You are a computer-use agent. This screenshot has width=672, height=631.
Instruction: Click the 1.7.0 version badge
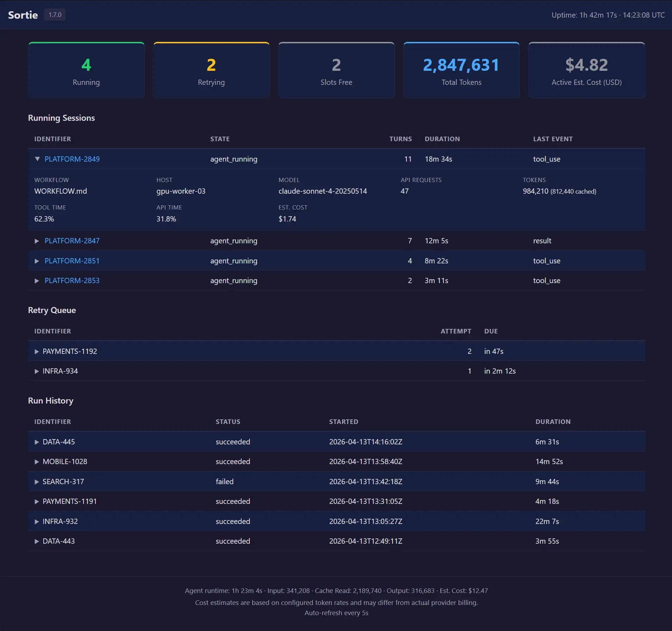click(x=55, y=15)
